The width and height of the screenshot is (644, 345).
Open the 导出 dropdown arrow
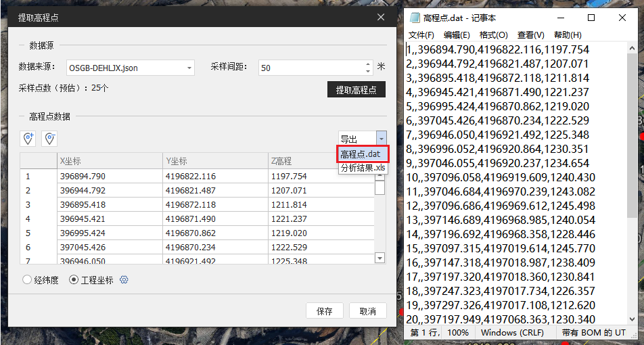pos(382,138)
